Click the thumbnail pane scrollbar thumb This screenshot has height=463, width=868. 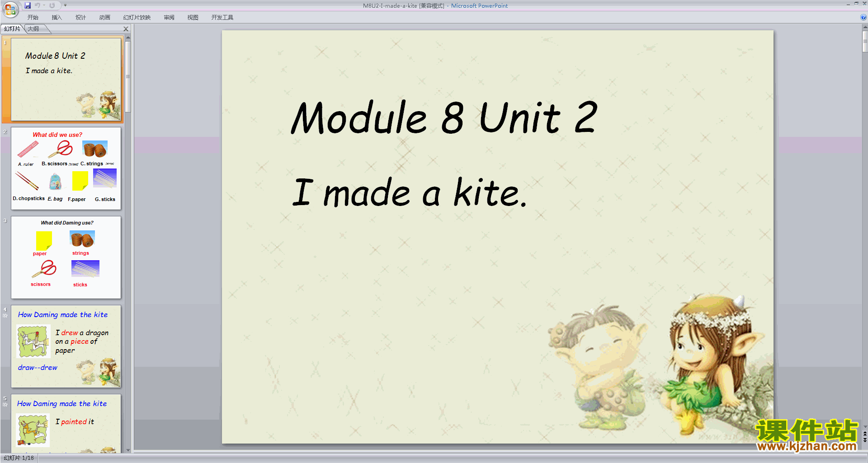(128, 76)
